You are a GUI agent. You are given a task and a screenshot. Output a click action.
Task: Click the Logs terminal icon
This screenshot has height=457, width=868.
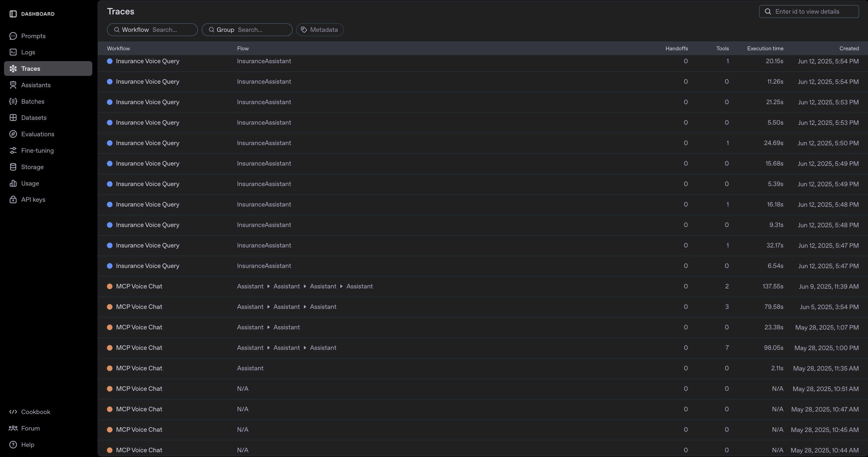coord(13,52)
